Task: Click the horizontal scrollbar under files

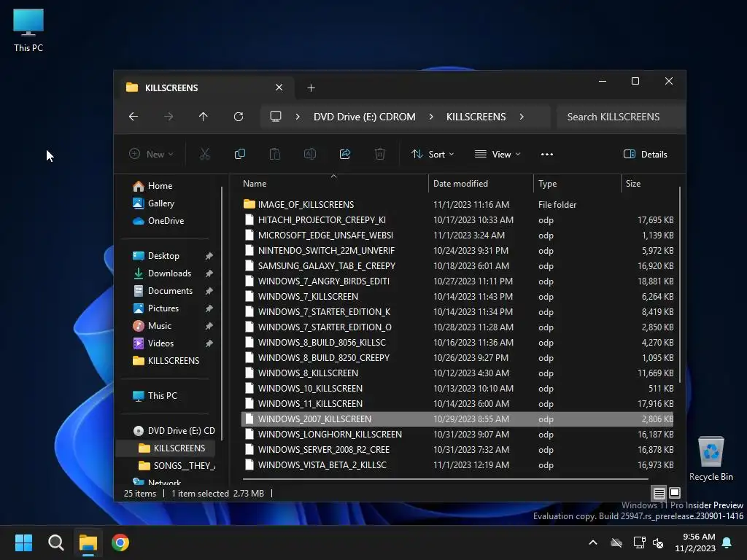Action: [446, 478]
